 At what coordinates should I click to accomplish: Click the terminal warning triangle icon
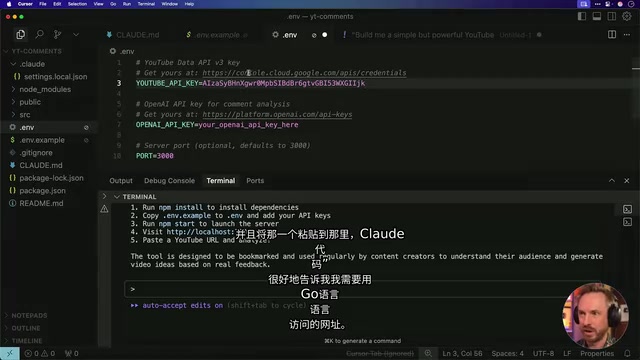[104, 209]
